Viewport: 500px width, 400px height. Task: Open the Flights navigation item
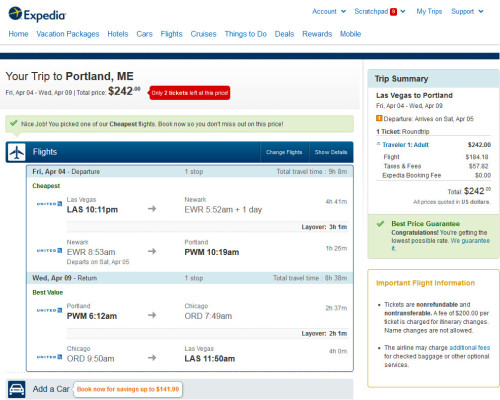[x=171, y=34]
